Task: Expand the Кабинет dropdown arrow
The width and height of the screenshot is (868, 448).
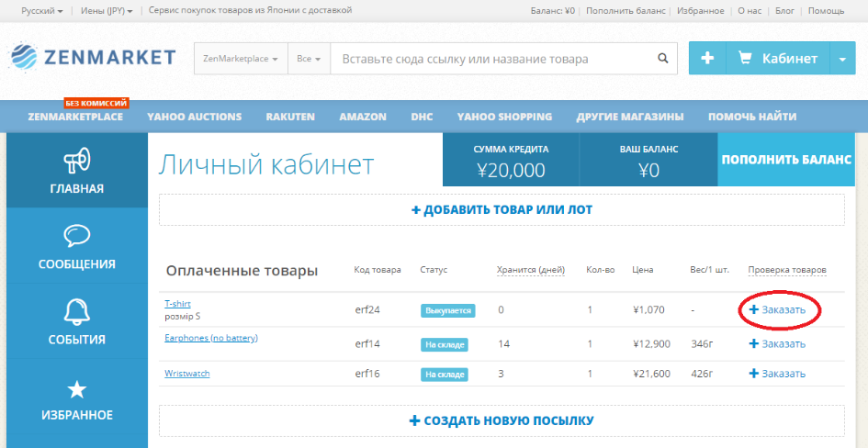Action: click(842, 58)
